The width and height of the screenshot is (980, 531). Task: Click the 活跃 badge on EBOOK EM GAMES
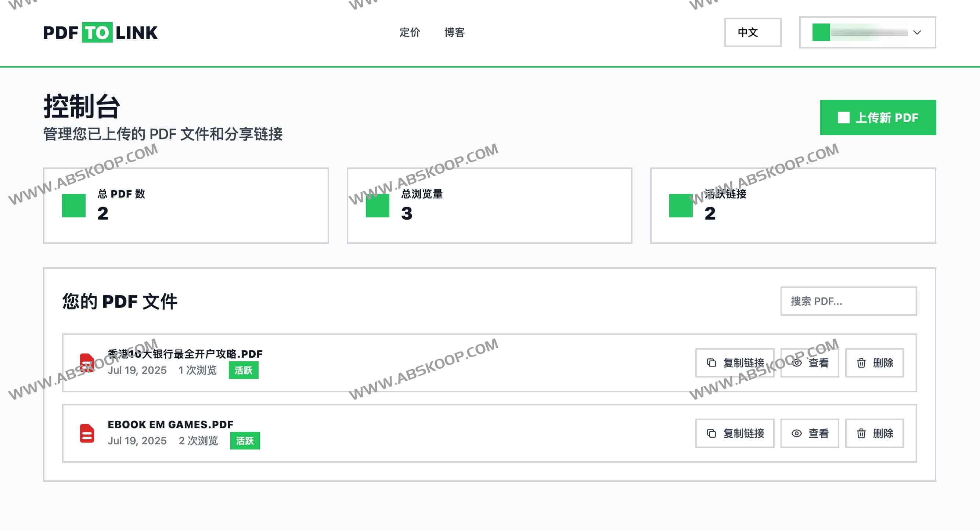tap(245, 440)
